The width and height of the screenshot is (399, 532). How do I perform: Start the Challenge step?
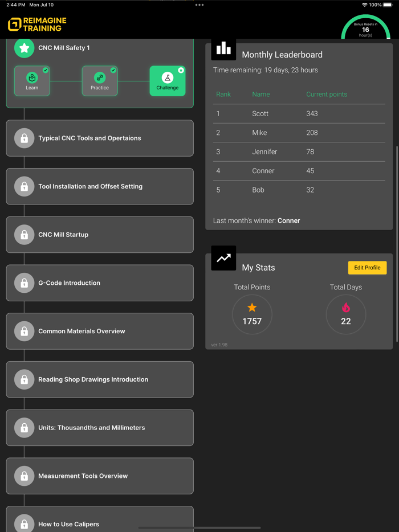(168, 81)
